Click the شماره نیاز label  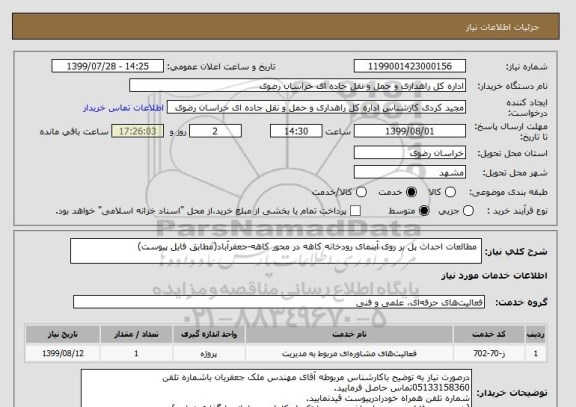(x=527, y=67)
